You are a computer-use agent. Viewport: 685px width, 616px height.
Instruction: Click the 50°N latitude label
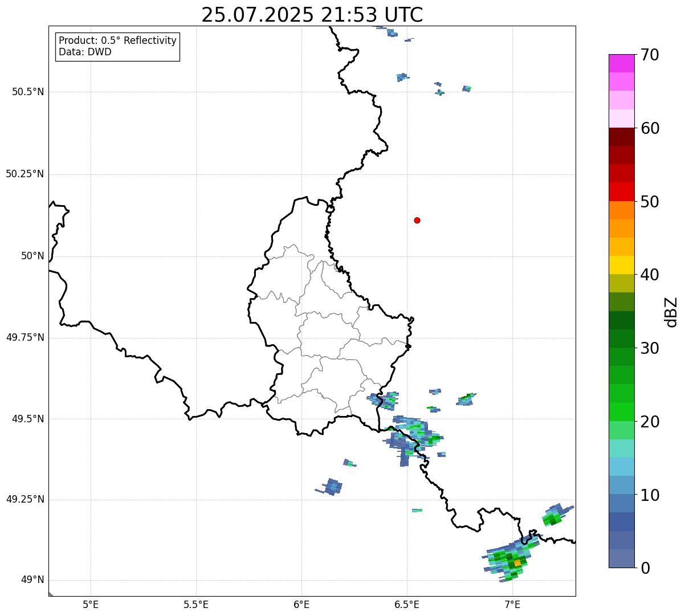(x=32, y=256)
